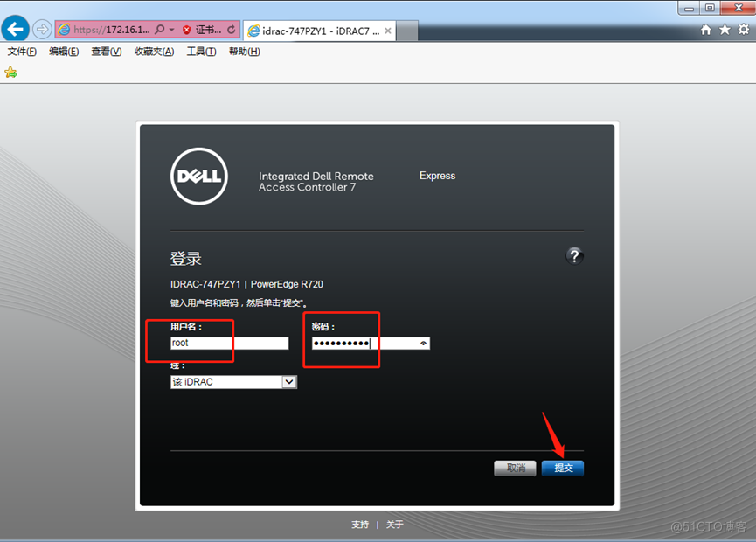
Task: Open a new blank tab
Action: coord(407,31)
